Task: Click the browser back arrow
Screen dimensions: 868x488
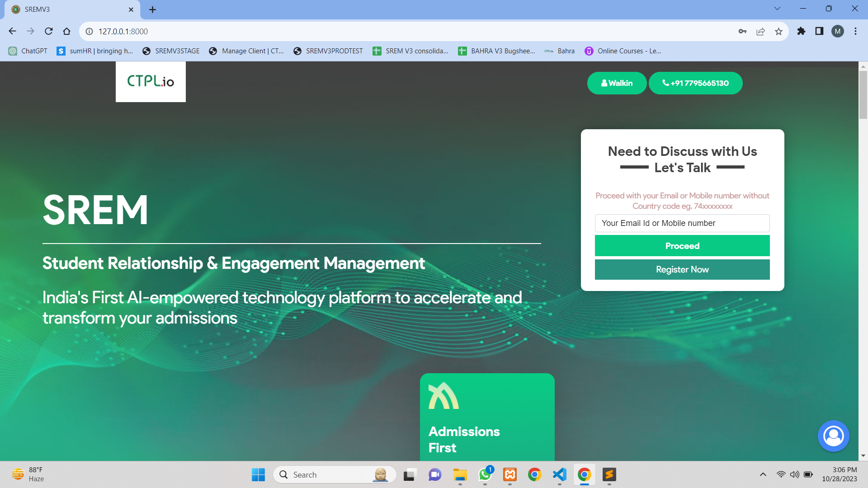Action: coord(12,31)
